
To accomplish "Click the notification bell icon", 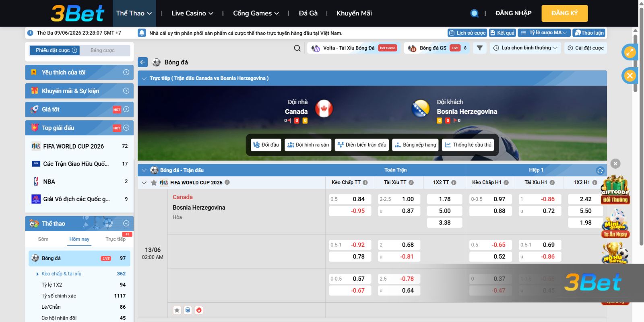I will point(142,33).
